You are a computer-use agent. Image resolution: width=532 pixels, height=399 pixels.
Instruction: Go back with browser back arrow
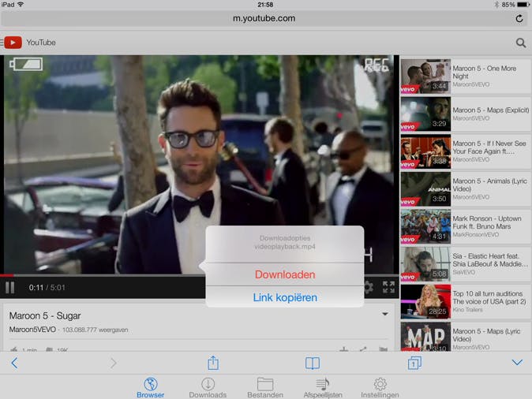(14, 363)
